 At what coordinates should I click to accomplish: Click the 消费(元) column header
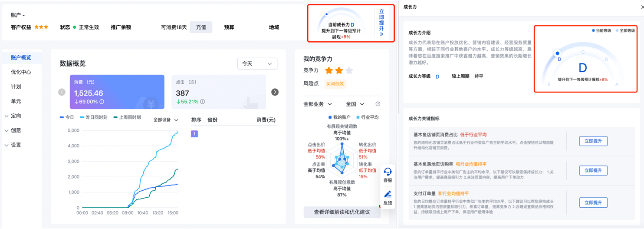(x=266, y=120)
